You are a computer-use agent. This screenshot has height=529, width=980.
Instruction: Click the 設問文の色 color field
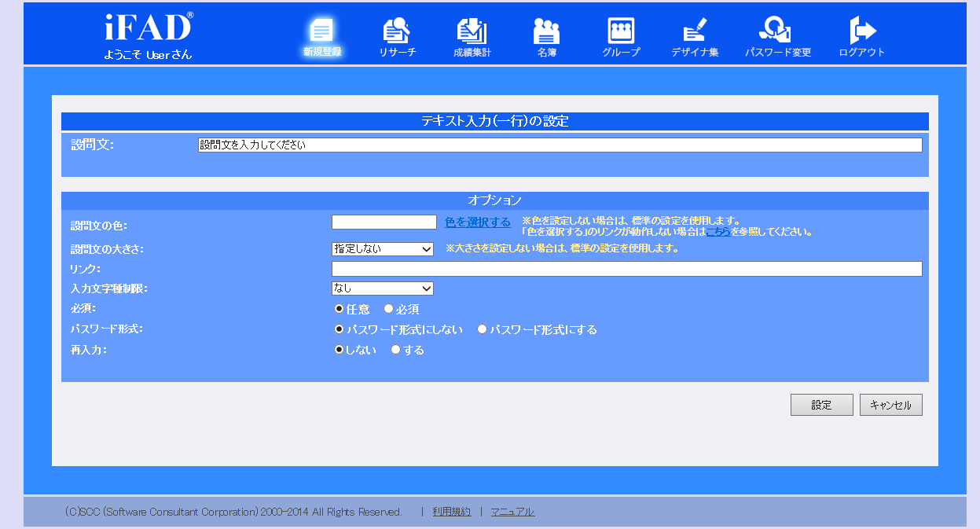pyautogui.click(x=384, y=222)
